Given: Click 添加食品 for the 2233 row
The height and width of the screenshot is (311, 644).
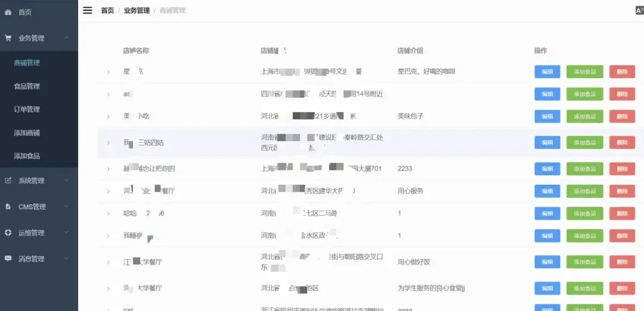Looking at the screenshot, I should point(585,169).
